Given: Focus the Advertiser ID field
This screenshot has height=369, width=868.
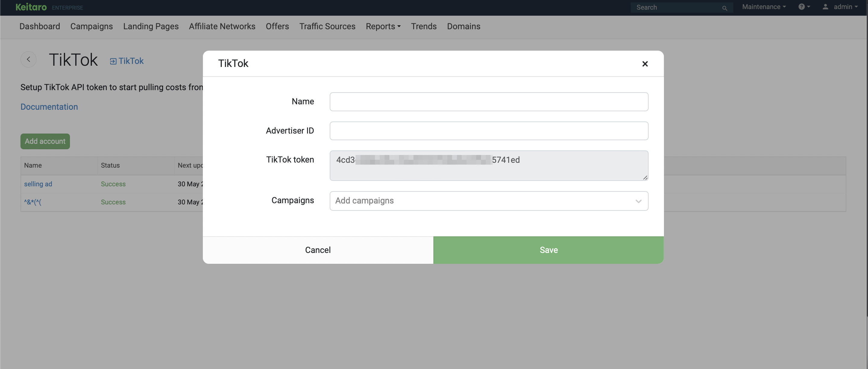Looking at the screenshot, I should coord(489,131).
